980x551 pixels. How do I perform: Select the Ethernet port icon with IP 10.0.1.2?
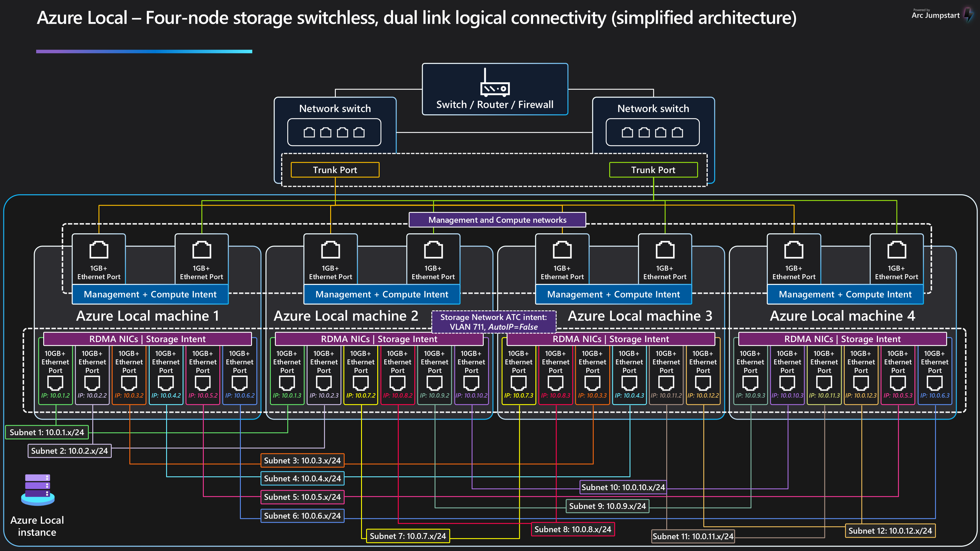[55, 383]
